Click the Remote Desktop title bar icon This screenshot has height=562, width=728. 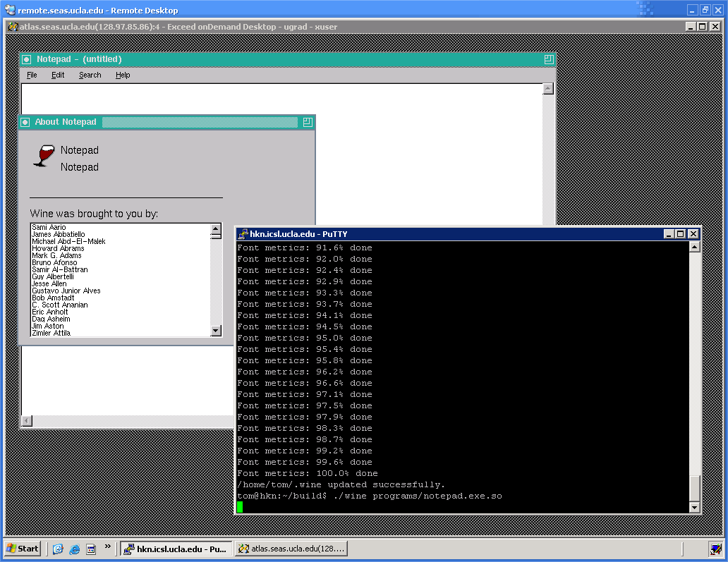click(x=10, y=10)
